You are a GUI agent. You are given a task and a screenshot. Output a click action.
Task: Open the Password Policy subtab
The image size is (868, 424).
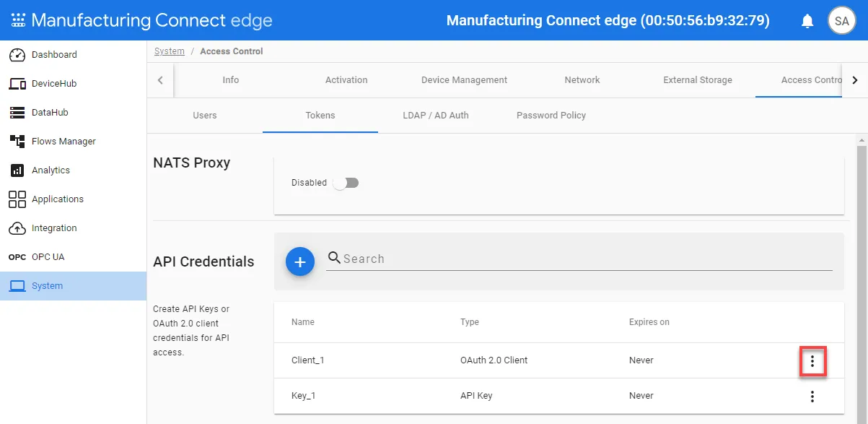(551, 116)
